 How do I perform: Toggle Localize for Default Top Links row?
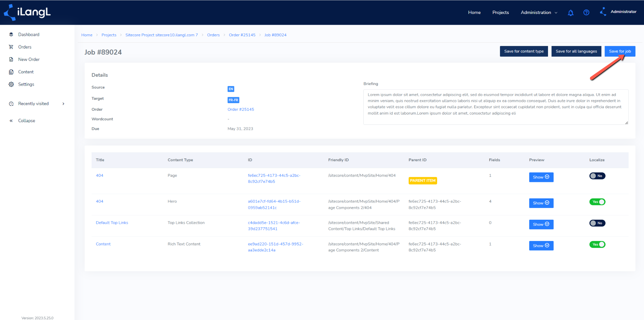pyautogui.click(x=597, y=223)
